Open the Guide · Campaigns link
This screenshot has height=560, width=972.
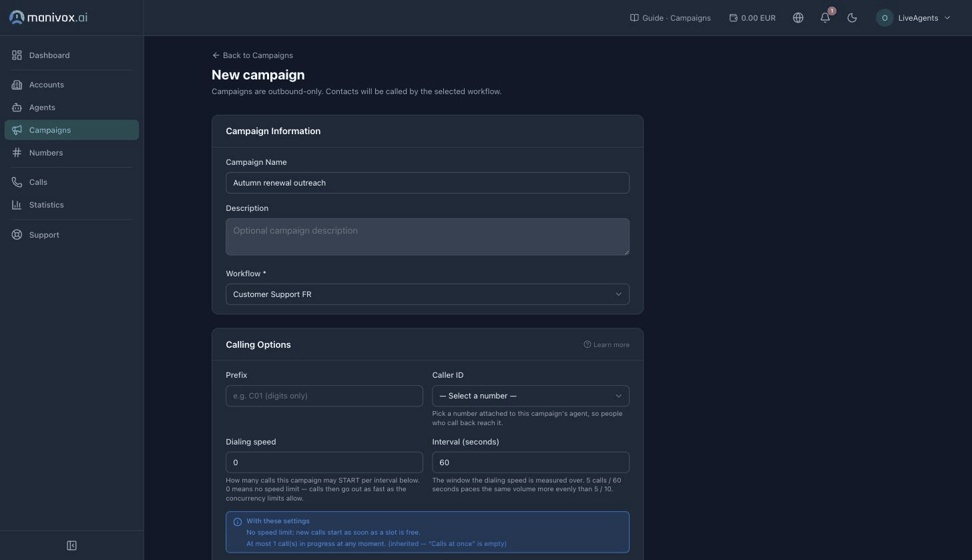point(670,18)
